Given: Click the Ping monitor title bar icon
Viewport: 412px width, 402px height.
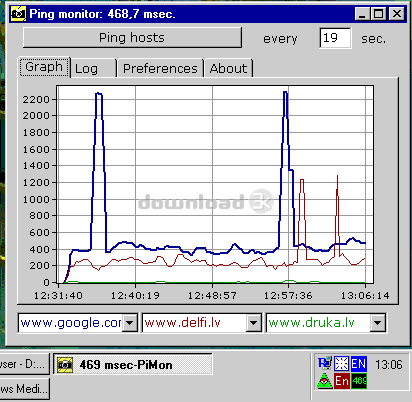Looking at the screenshot, I should pyautogui.click(x=18, y=14).
